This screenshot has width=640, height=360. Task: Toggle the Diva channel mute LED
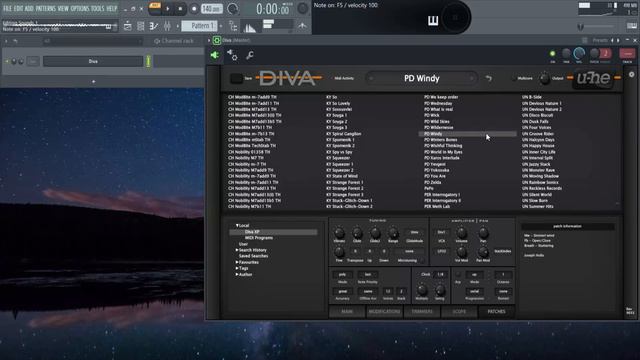click(7, 61)
